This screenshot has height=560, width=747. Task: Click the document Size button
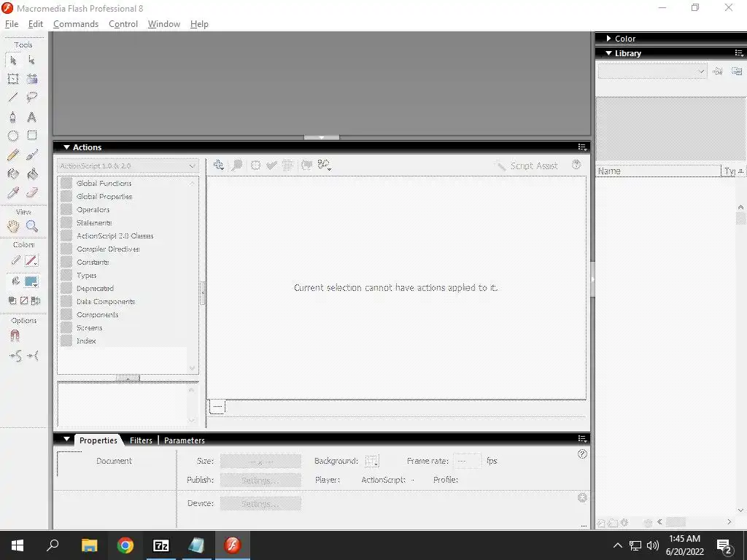260,461
